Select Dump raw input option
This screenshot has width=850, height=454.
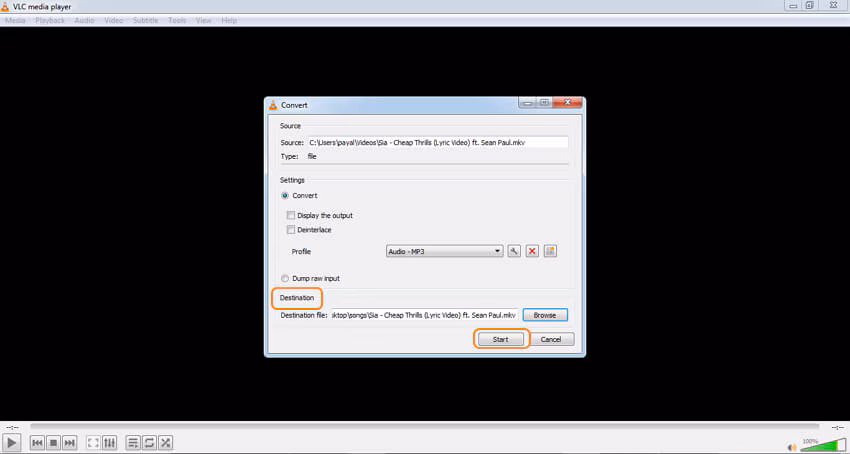(x=285, y=278)
